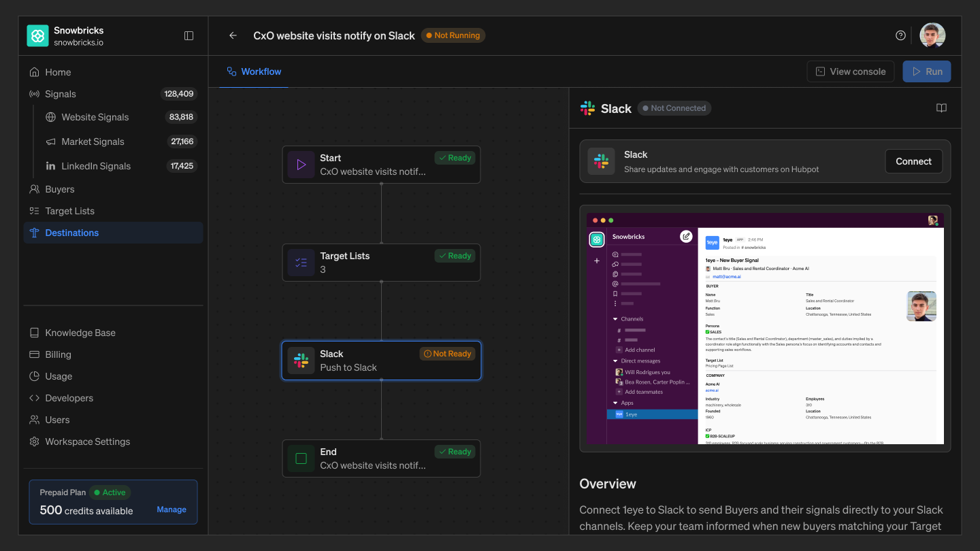
Task: Open Destinations in the sidebar
Action: 113,233
